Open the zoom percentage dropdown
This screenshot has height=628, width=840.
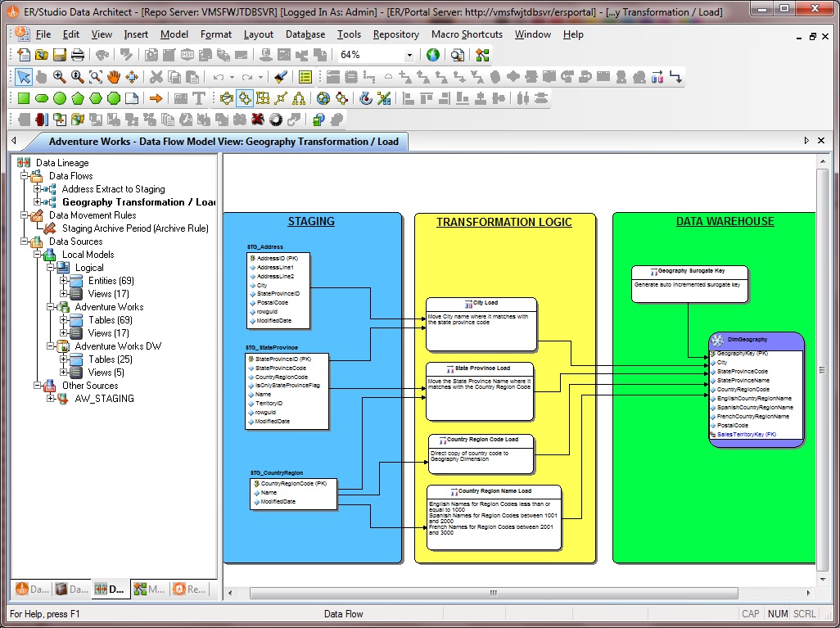(x=409, y=55)
